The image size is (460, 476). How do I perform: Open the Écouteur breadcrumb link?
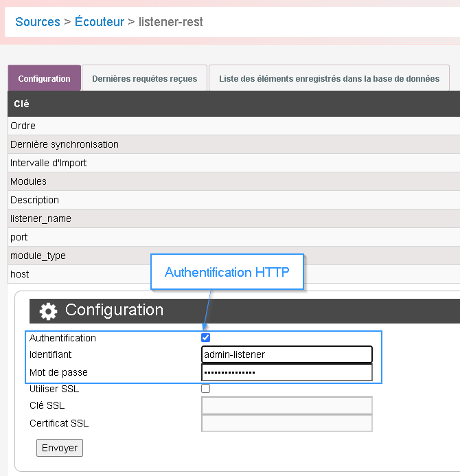pyautogui.click(x=100, y=22)
